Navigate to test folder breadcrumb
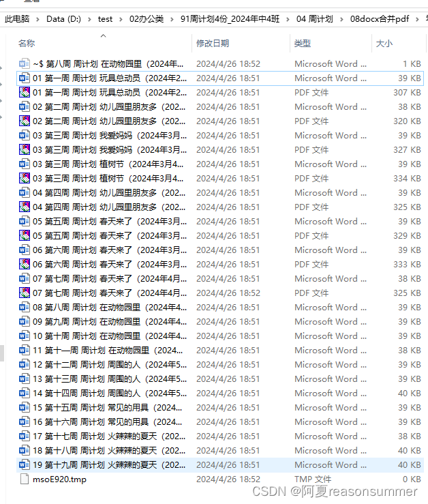Screen dimensions: 428x504 click(x=105, y=19)
